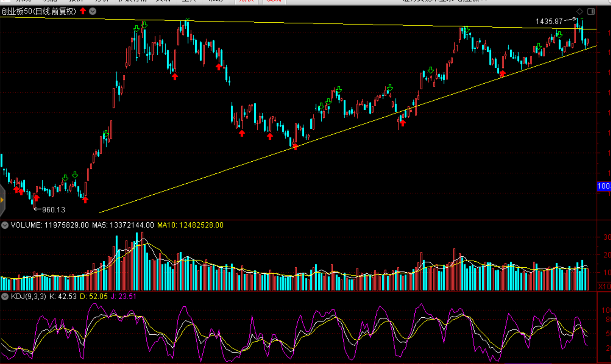The height and width of the screenshot is (364, 611).
Task: Click the green sell arrow at the 1435.87 peak
Action: point(582,19)
